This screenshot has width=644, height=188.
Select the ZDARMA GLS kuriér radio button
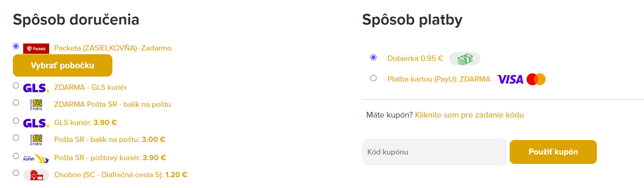tap(16, 86)
